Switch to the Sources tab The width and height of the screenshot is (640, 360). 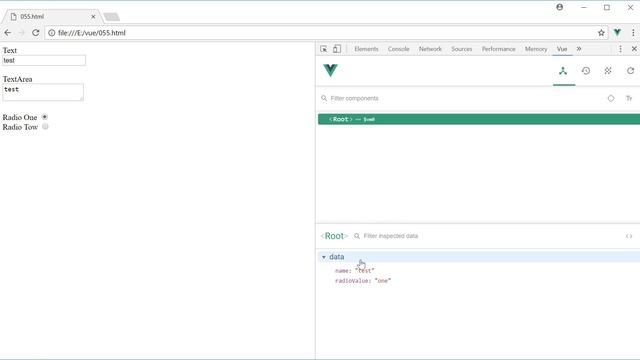(462, 49)
